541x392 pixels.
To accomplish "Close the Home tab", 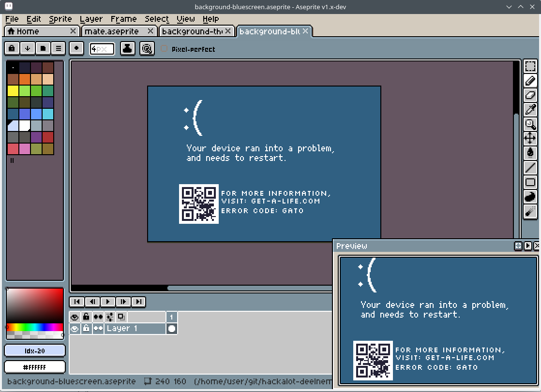I will pyautogui.click(x=73, y=31).
